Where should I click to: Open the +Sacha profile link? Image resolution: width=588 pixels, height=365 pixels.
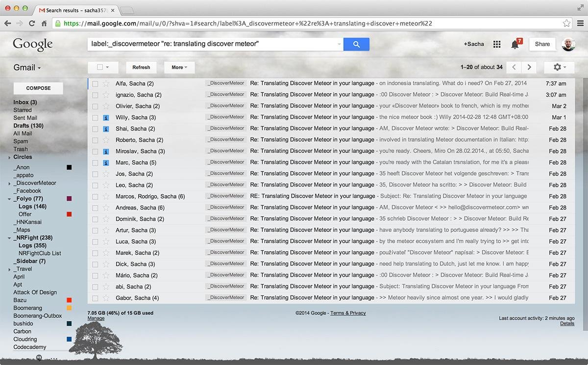tap(474, 44)
